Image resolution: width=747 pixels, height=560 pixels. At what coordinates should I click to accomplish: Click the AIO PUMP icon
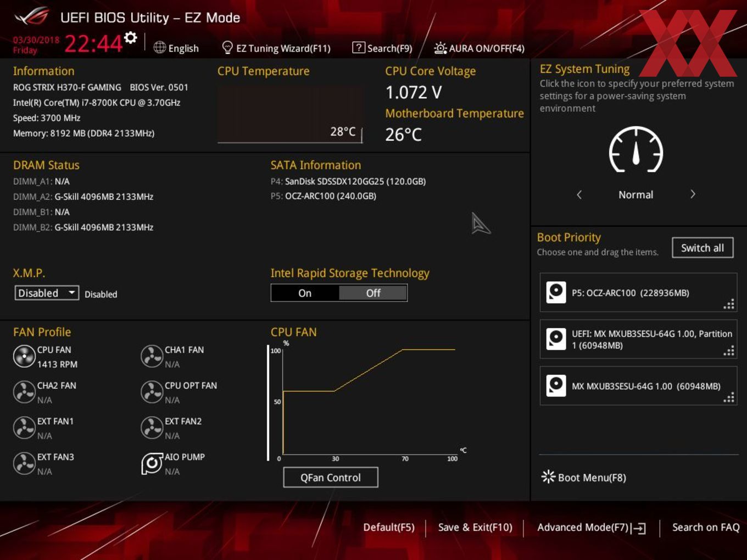coord(152,464)
